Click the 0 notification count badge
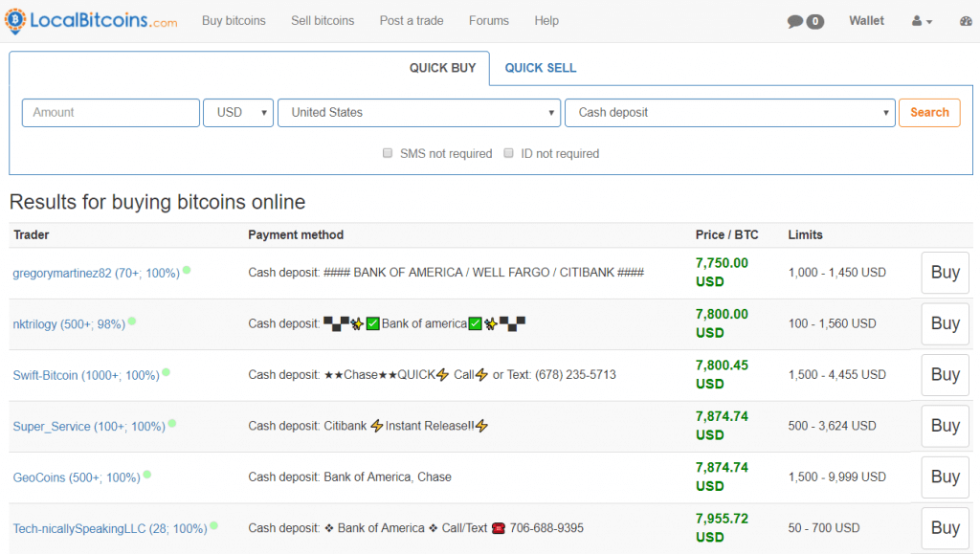This screenshot has height=554, width=980. pyautogui.click(x=814, y=22)
